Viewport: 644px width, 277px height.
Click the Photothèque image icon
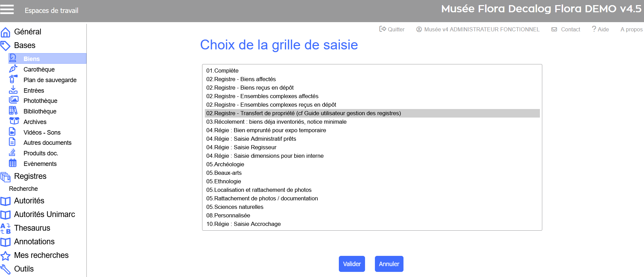coord(14,100)
